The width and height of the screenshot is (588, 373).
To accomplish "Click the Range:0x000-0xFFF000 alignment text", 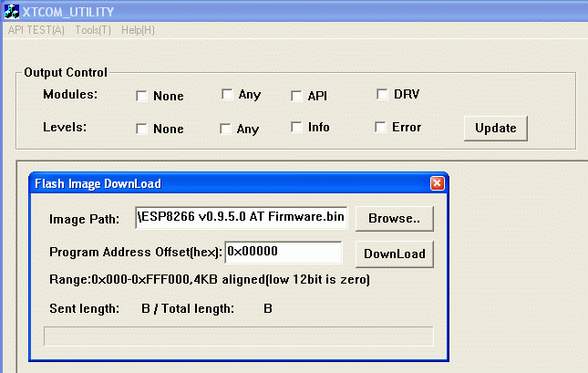I will pyautogui.click(x=210, y=280).
